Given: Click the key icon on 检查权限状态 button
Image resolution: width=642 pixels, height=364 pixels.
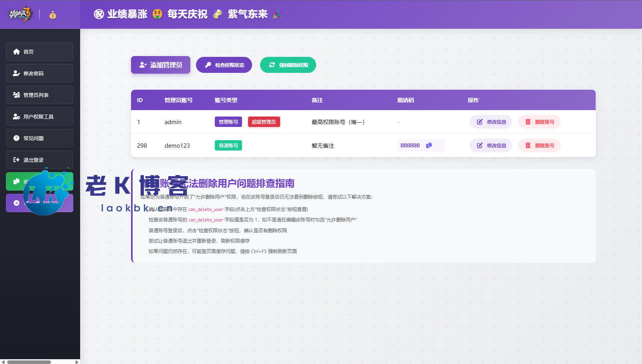Looking at the screenshot, I should pos(208,65).
